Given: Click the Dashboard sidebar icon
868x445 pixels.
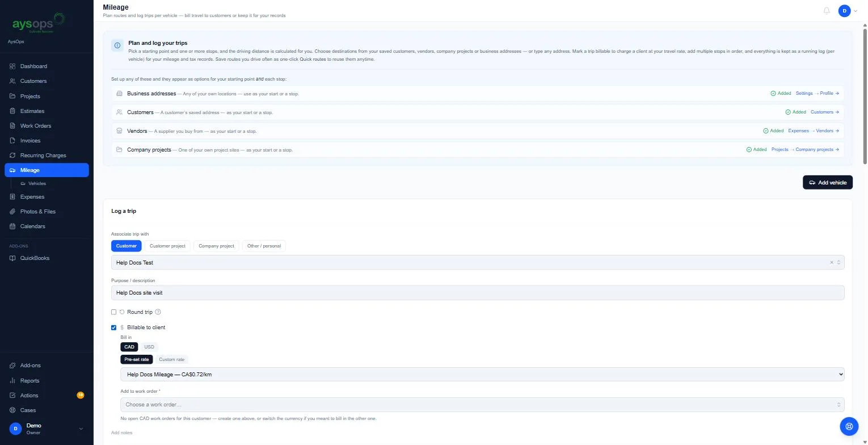Looking at the screenshot, I should pyautogui.click(x=12, y=66).
